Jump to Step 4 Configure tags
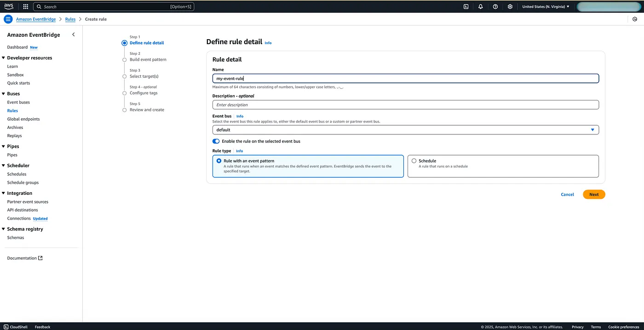Viewport: 644px width, 330px height. [144, 93]
